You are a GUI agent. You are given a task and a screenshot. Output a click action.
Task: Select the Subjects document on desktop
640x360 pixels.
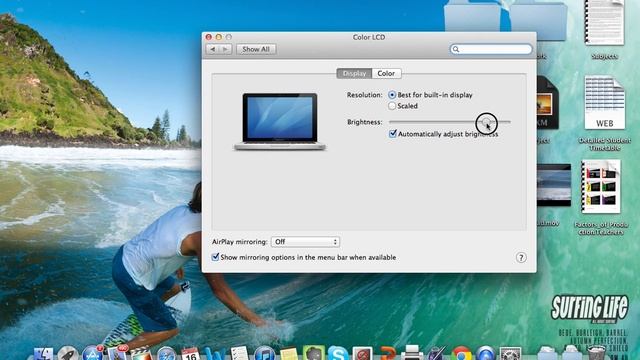click(x=604, y=23)
